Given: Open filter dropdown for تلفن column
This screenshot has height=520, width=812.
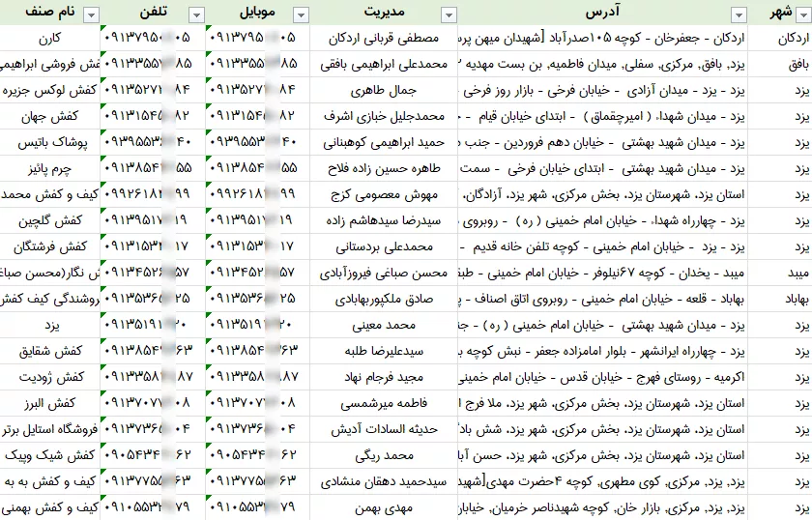Looking at the screenshot, I should (x=196, y=16).
